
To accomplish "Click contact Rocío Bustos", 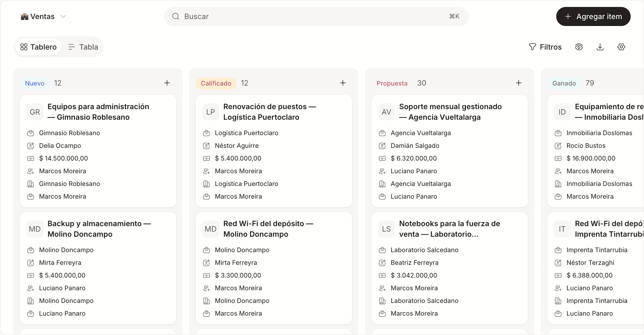I will coord(586,146).
